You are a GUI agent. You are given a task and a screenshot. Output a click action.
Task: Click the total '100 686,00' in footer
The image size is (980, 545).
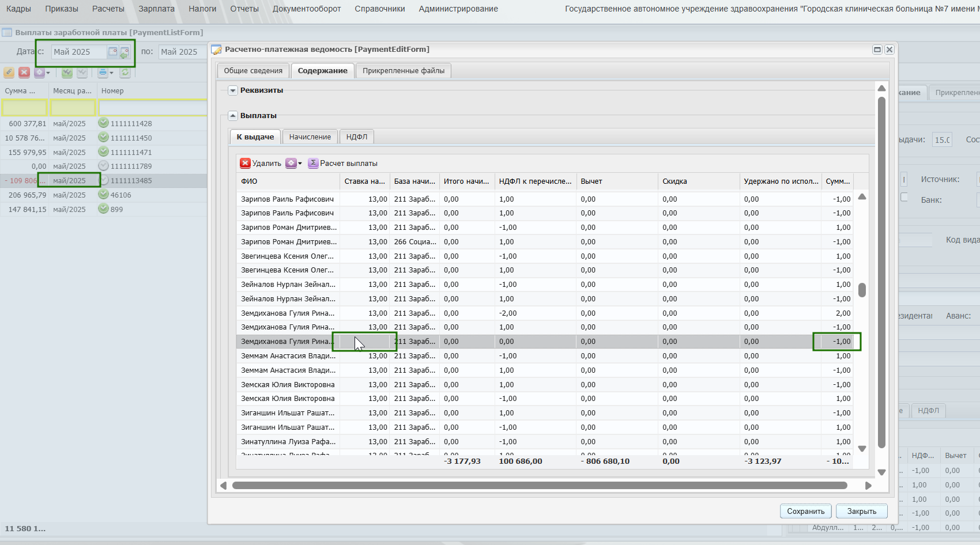coord(521,461)
